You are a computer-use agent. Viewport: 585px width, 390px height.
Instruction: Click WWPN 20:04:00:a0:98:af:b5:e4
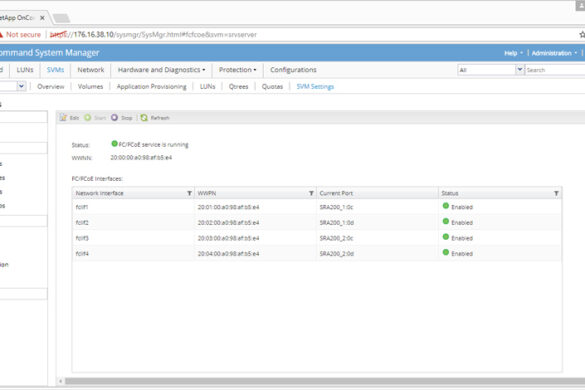pyautogui.click(x=228, y=254)
